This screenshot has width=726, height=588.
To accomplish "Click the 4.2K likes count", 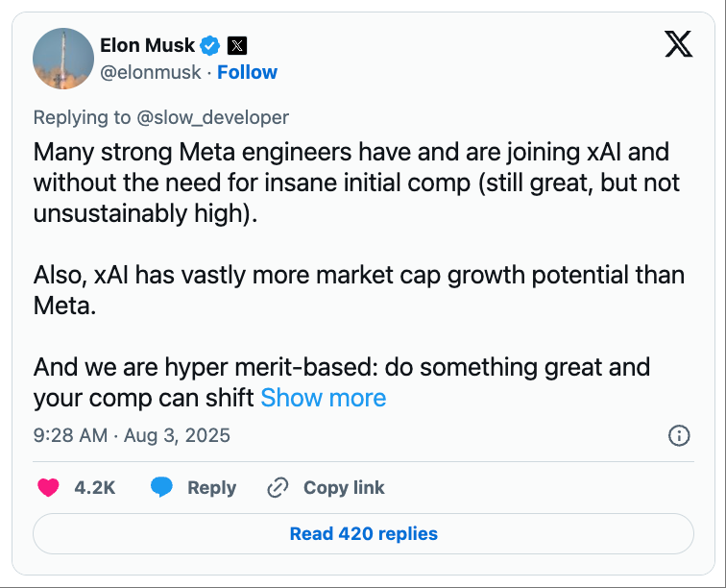I will [94, 488].
